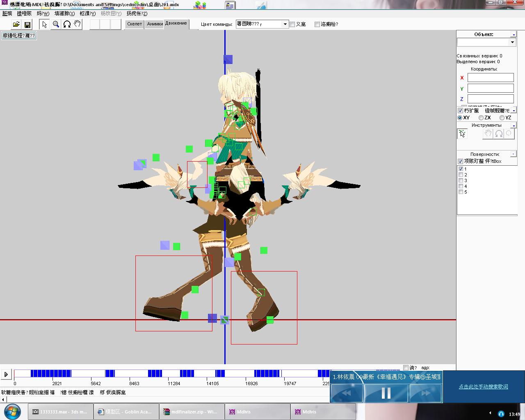Click the Y coordinate input field
Image resolution: width=525 pixels, height=420 pixels.
(x=491, y=88)
